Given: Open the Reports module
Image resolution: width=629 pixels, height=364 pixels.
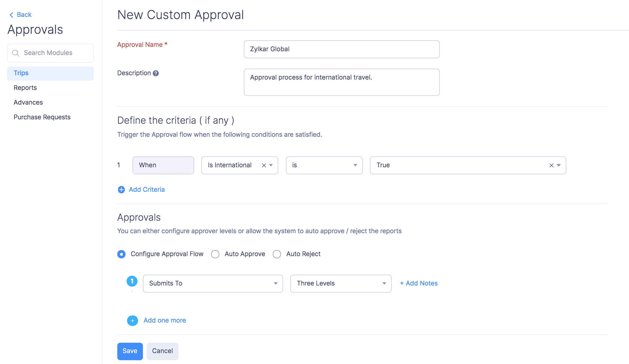Looking at the screenshot, I should pos(25,88).
